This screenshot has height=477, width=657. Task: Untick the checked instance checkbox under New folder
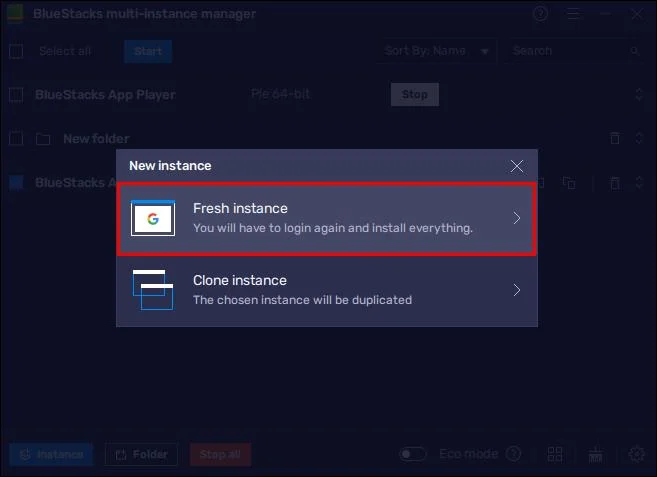16,182
